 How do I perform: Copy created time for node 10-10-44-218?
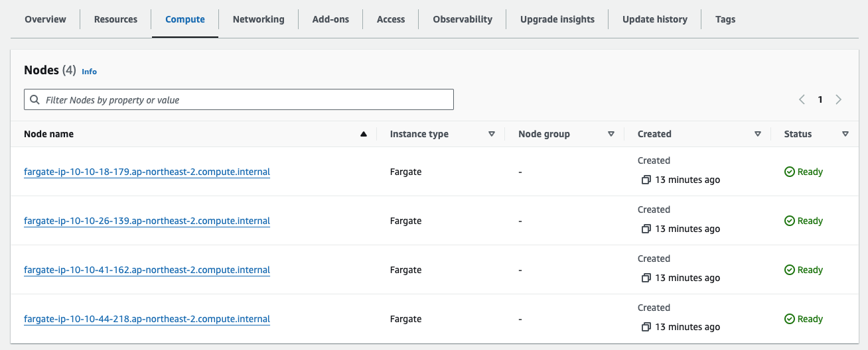(x=646, y=327)
